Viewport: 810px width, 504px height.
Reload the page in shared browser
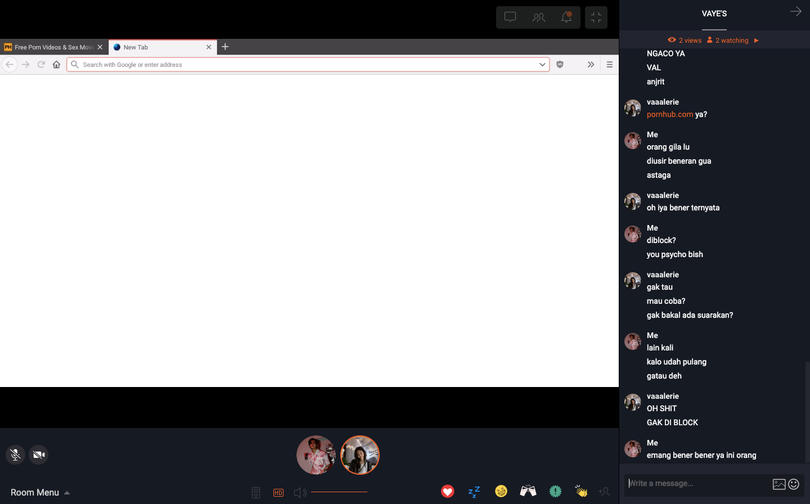41,65
